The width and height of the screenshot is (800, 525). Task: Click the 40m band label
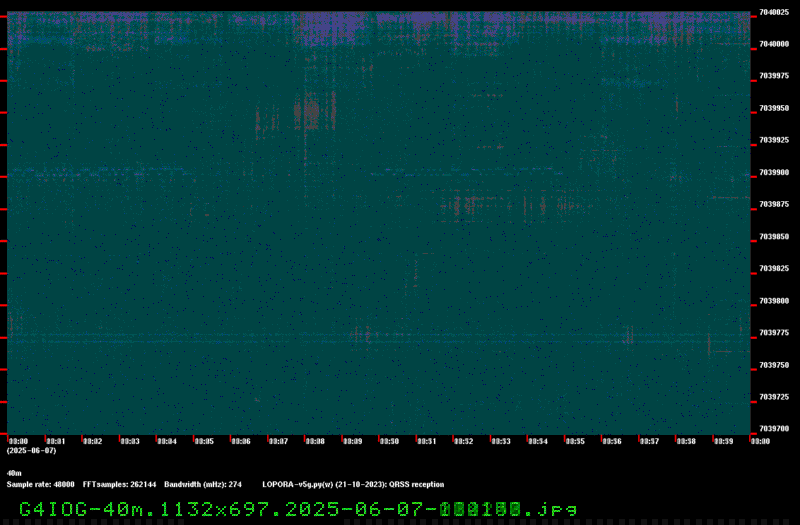tap(14, 473)
